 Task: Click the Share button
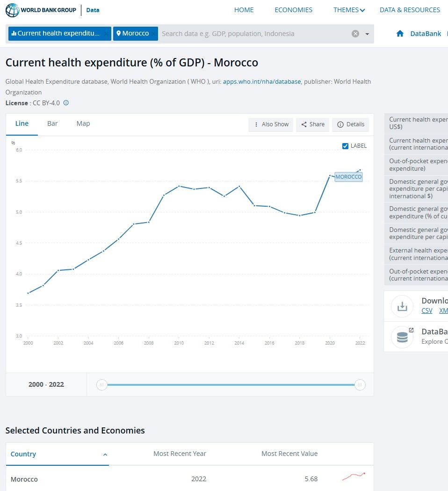pyautogui.click(x=312, y=124)
